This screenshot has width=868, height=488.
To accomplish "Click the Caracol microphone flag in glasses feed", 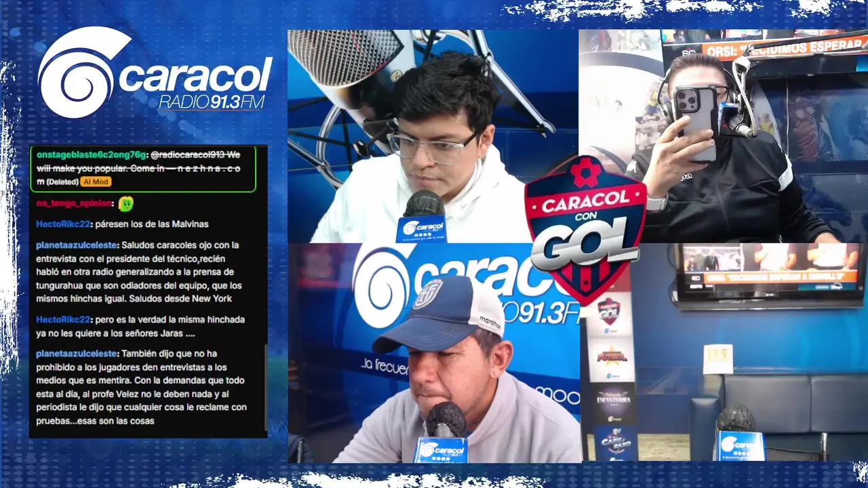I will click(421, 228).
